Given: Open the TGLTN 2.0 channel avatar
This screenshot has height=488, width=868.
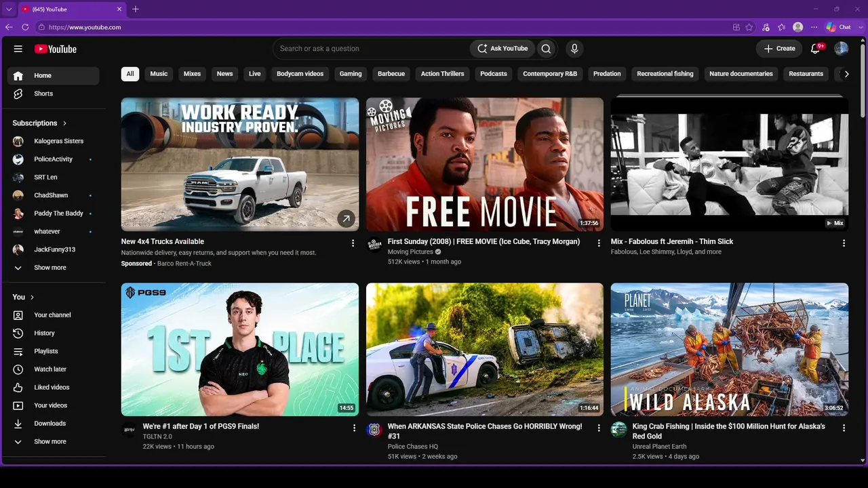Looking at the screenshot, I should tap(129, 429).
